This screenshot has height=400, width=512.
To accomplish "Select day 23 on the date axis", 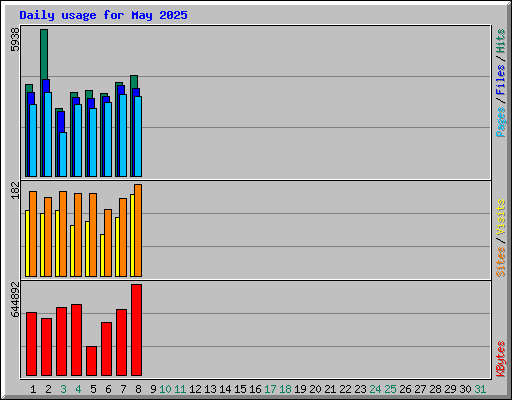I will (x=361, y=389).
